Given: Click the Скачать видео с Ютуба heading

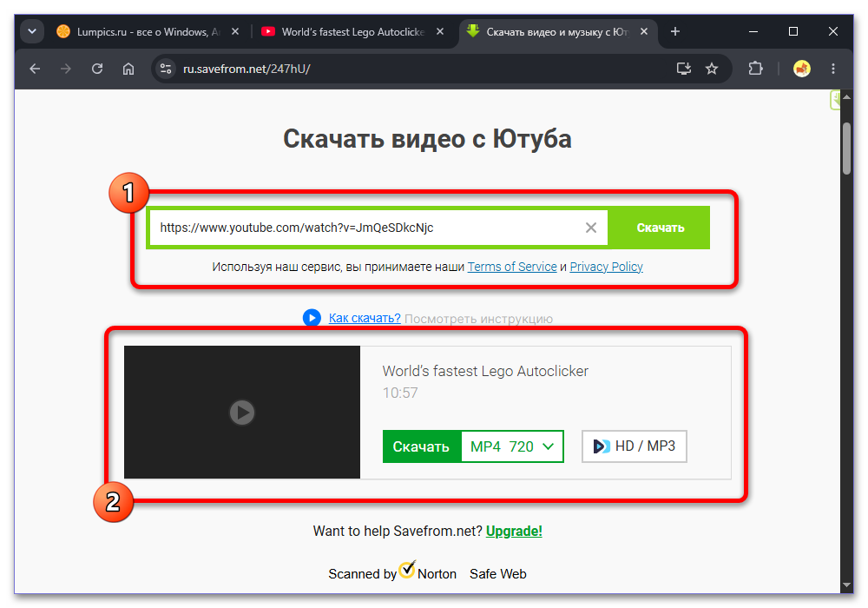Looking at the screenshot, I should pyautogui.click(x=427, y=138).
